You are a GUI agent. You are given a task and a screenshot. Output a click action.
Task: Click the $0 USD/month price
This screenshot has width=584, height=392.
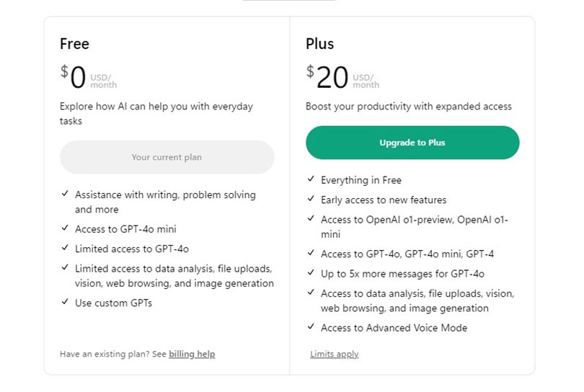(88, 77)
